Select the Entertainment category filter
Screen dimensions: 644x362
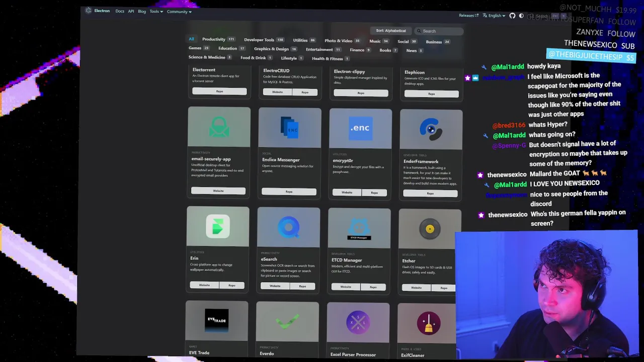[x=324, y=49]
